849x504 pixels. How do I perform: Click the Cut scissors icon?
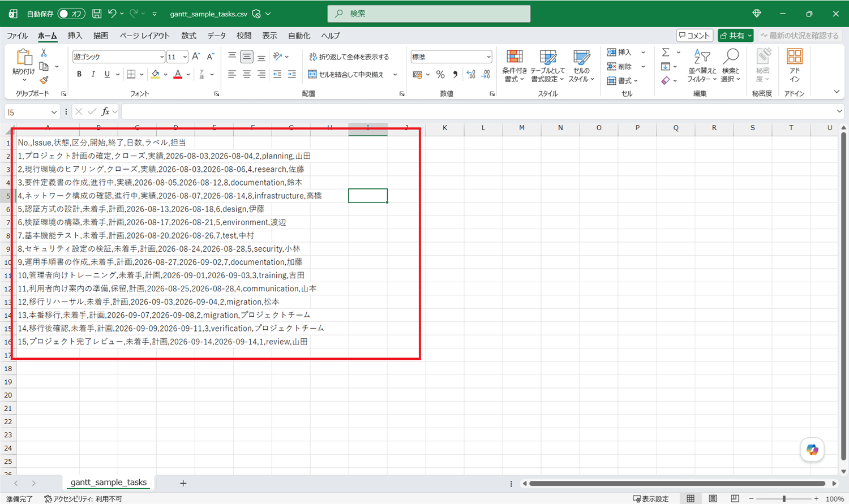44,53
